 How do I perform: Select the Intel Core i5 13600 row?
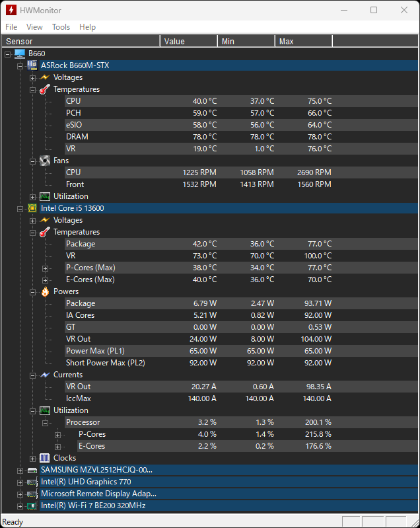(x=229, y=208)
